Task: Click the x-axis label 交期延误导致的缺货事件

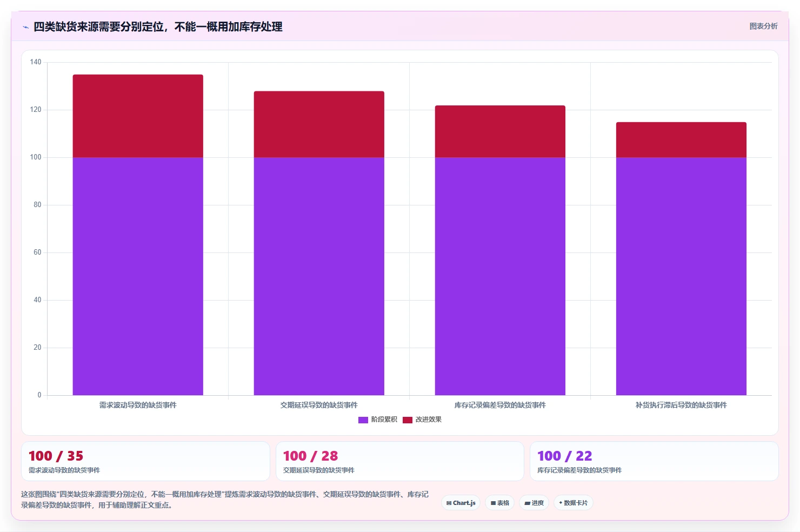Action: coord(319,405)
